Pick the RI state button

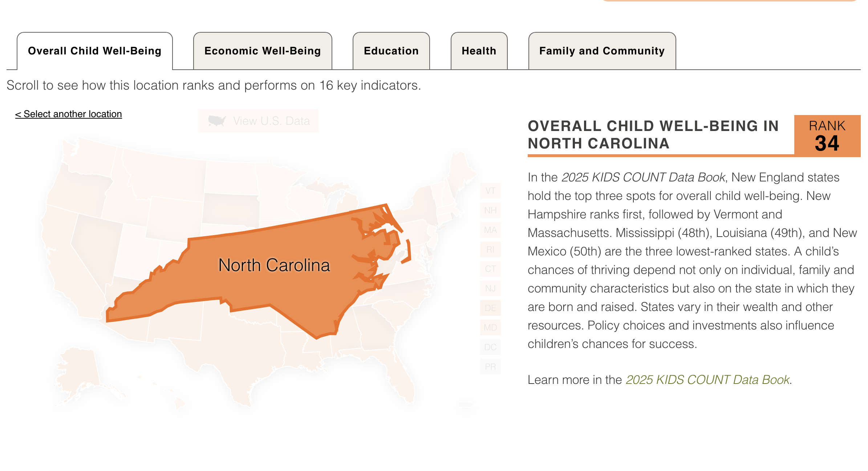(x=490, y=250)
